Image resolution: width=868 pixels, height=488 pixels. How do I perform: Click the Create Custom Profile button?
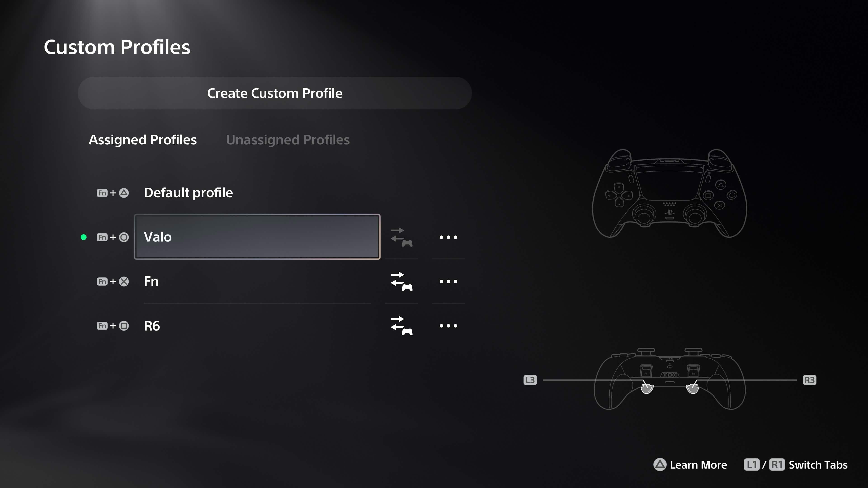275,93
